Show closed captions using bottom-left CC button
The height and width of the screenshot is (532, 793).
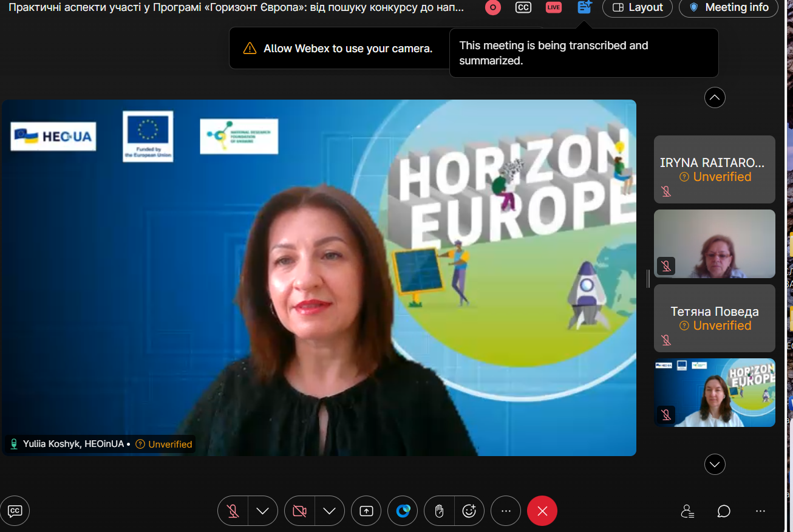(15, 511)
